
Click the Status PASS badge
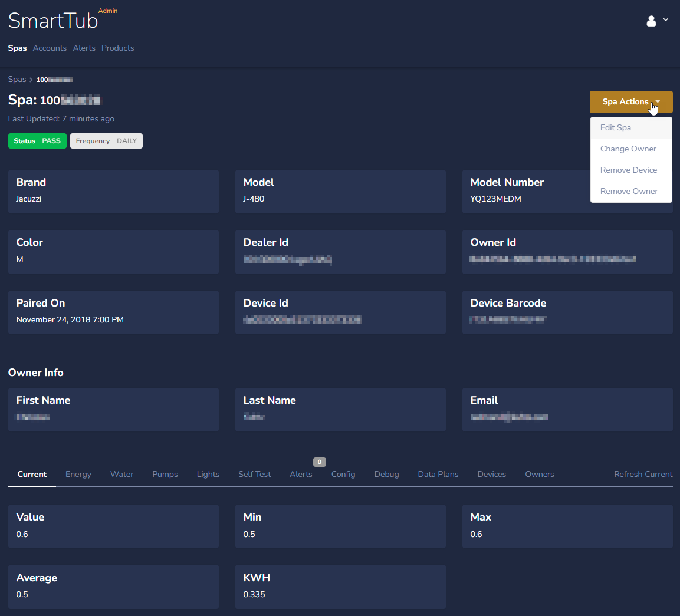pos(37,141)
